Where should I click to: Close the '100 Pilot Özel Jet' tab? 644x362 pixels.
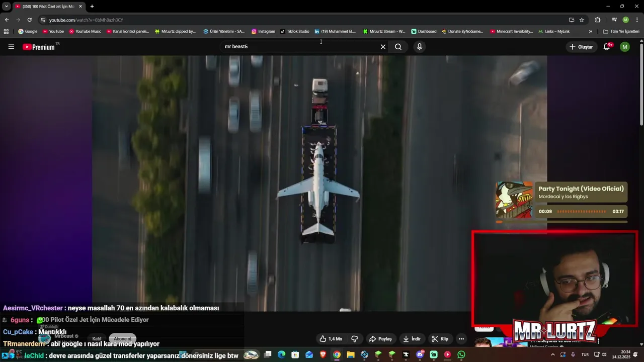[x=80, y=7]
